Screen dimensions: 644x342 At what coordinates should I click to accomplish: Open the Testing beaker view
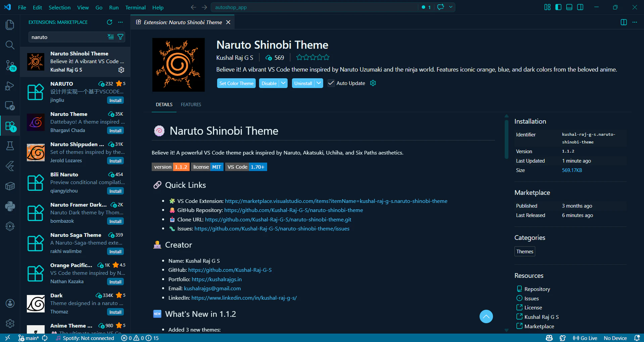pos(10,145)
